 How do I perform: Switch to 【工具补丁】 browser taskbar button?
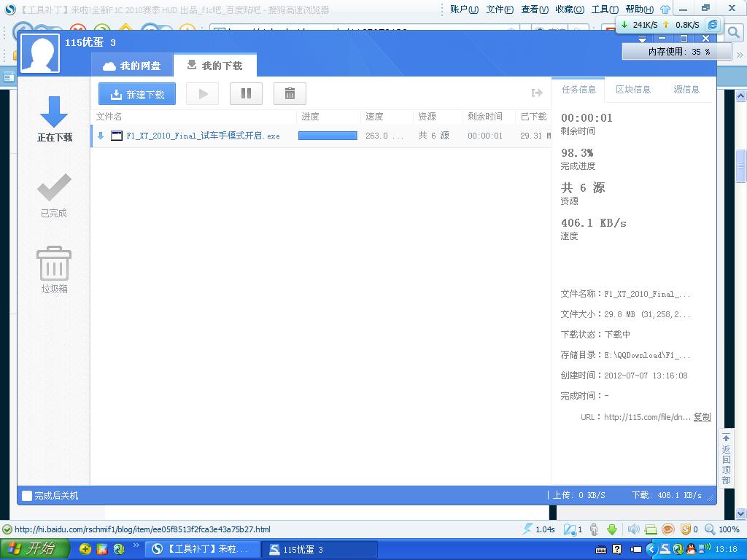coord(203,549)
